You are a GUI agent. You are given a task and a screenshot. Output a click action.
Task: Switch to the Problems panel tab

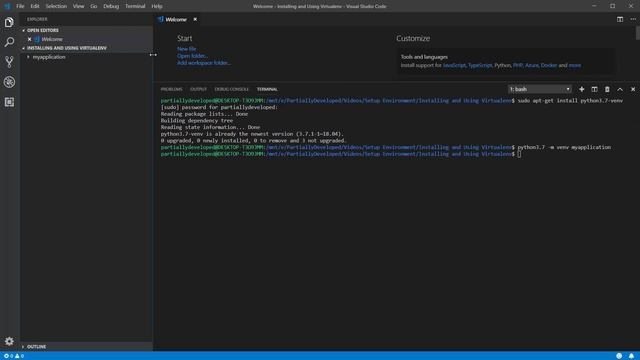tap(171, 89)
